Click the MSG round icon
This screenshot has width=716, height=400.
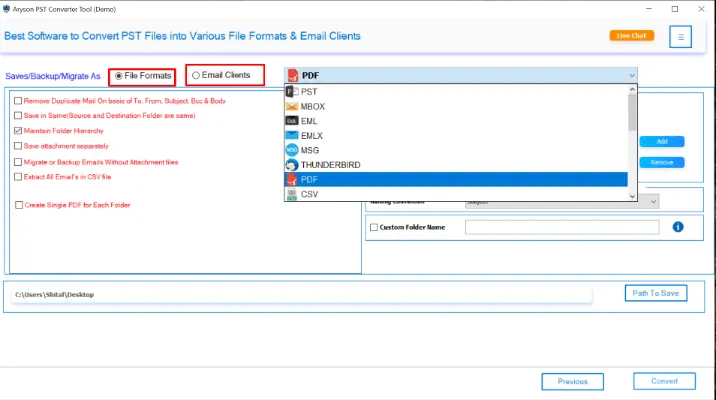[x=292, y=150]
